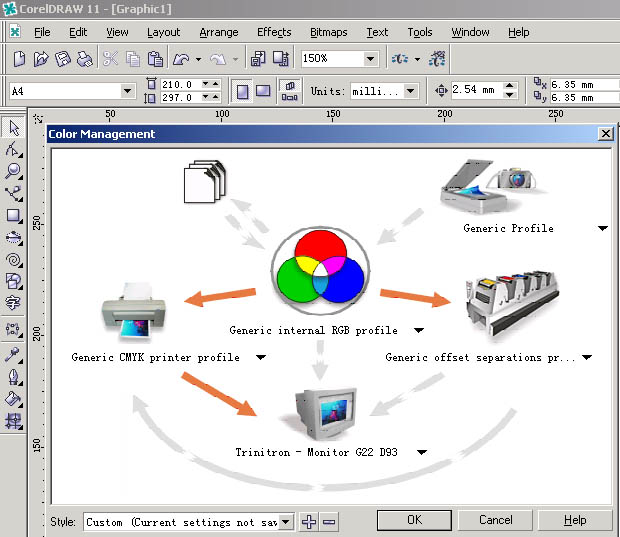Viewport: 620px width, 537px height.
Task: Expand Generic offset separations profile dropdown
Action: 587,357
